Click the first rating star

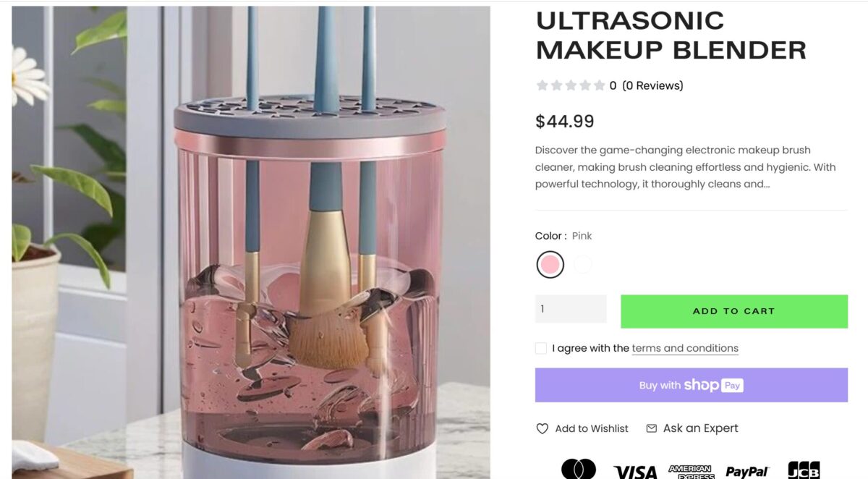pyautogui.click(x=541, y=85)
